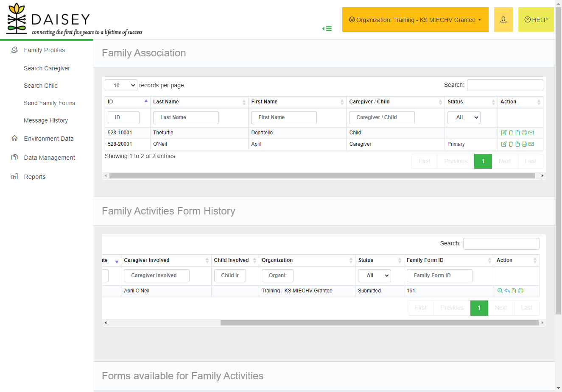Sort Family Association by ID column

pos(128,102)
